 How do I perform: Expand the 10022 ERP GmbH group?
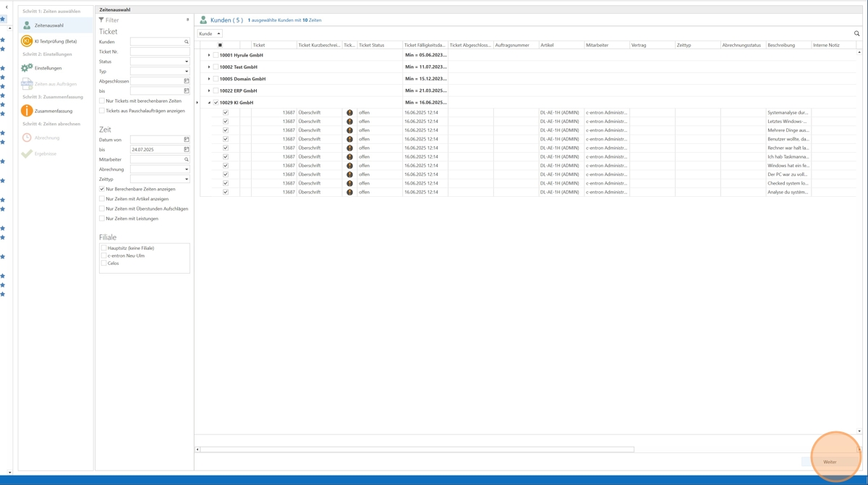coord(209,90)
